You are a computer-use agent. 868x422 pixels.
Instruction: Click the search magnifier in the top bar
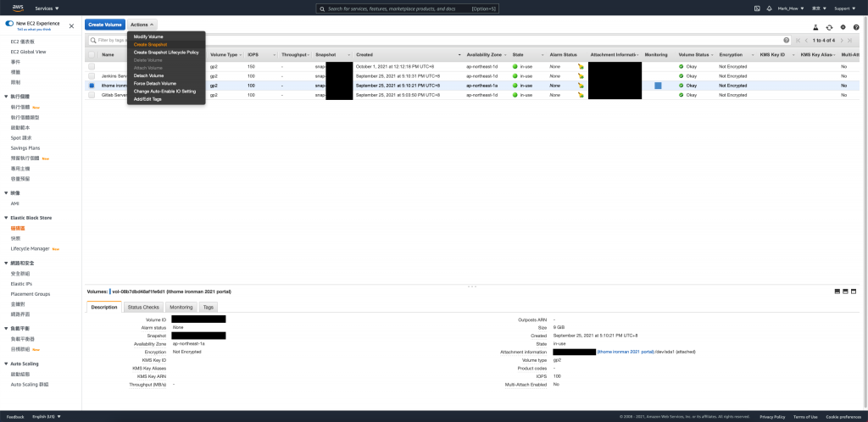pyautogui.click(x=322, y=8)
